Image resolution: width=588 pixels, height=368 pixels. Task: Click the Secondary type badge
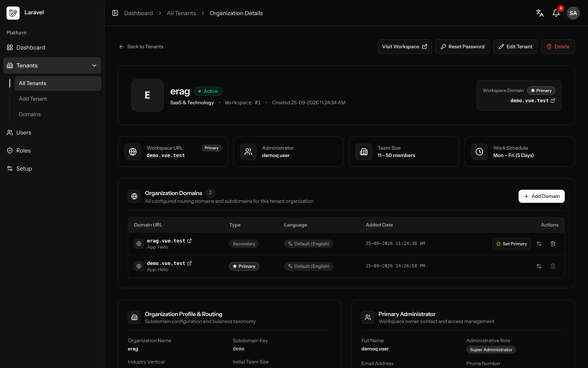click(244, 244)
